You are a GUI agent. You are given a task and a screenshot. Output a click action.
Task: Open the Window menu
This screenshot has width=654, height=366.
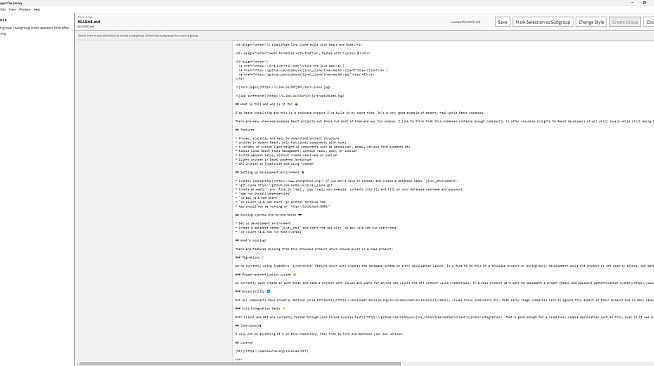[25, 9]
